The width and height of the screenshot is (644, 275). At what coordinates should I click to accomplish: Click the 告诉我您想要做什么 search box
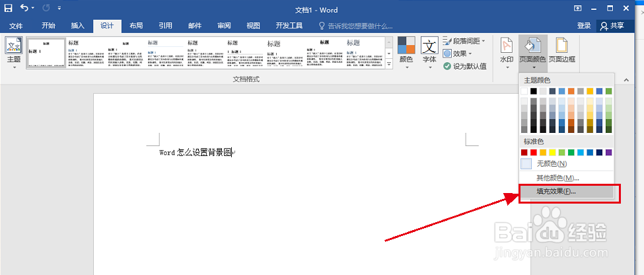point(355,26)
